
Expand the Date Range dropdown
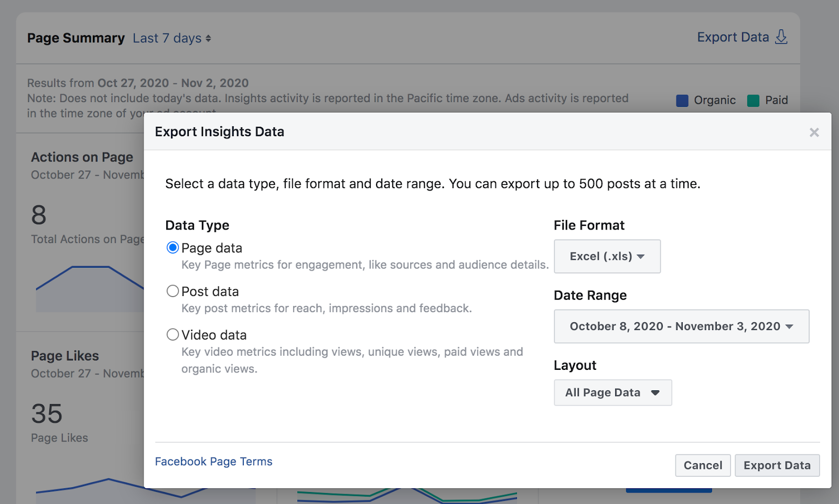[681, 326]
